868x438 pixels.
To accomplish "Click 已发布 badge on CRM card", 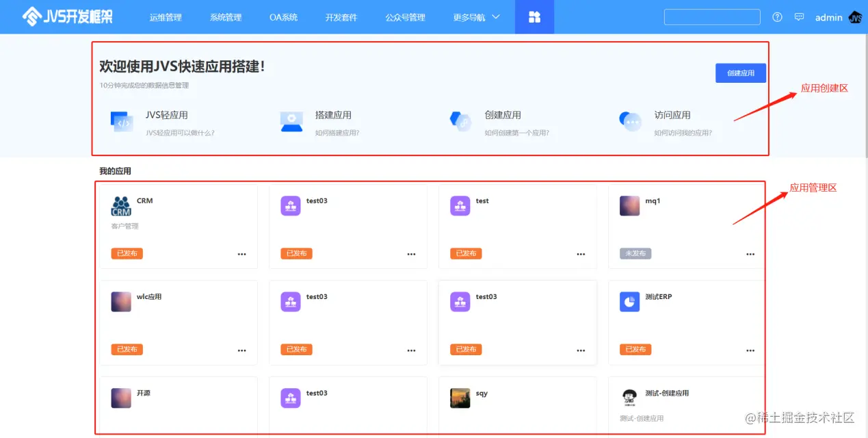I will tap(127, 253).
